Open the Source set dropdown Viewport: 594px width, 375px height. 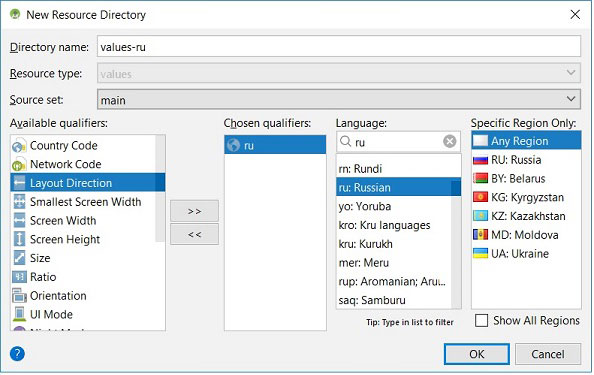tap(339, 100)
